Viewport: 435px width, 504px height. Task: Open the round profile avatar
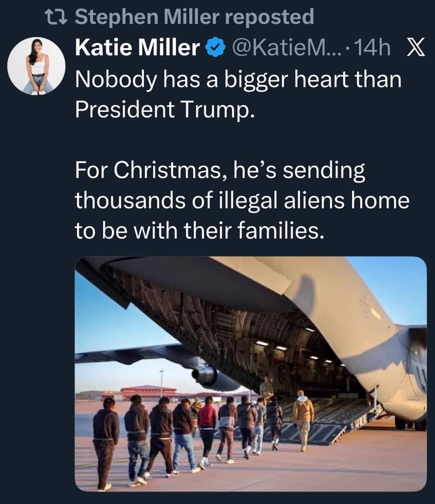pos(36,66)
